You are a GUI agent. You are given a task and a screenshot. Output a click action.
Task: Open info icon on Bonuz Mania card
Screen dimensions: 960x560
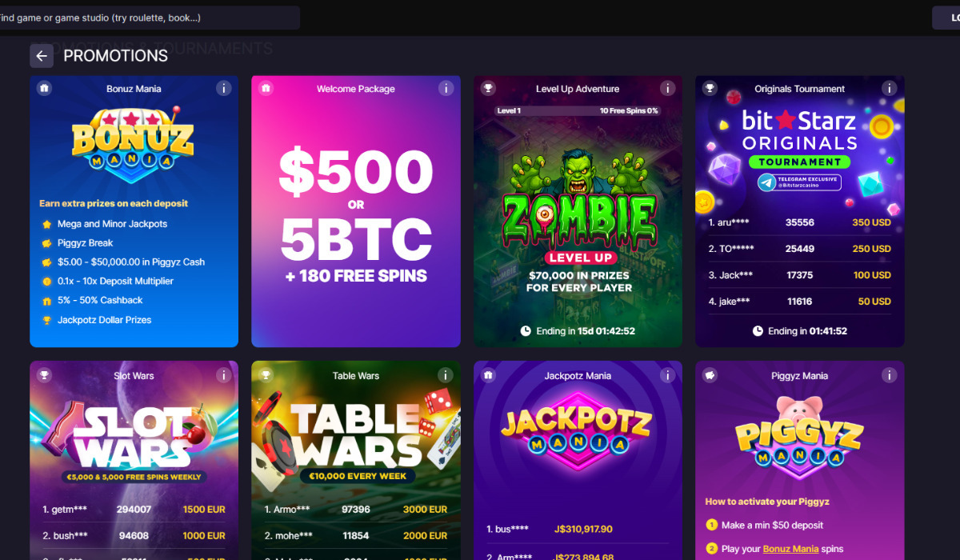[224, 89]
